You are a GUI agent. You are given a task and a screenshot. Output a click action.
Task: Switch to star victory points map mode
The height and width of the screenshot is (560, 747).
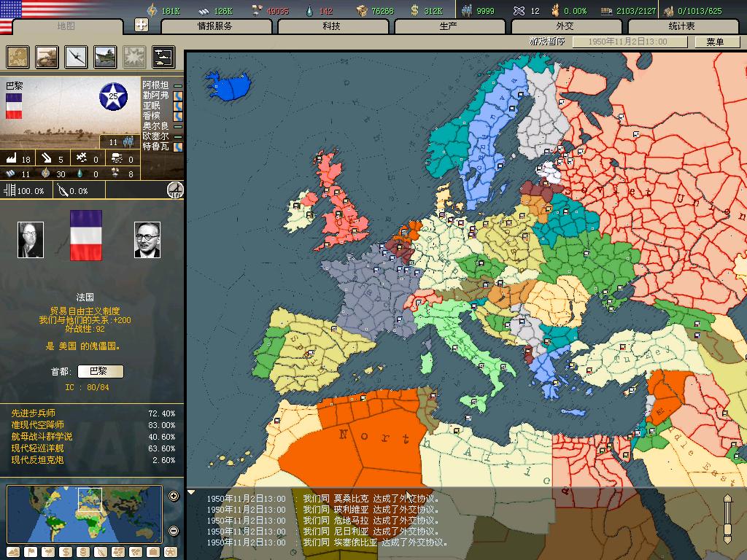[x=170, y=552]
